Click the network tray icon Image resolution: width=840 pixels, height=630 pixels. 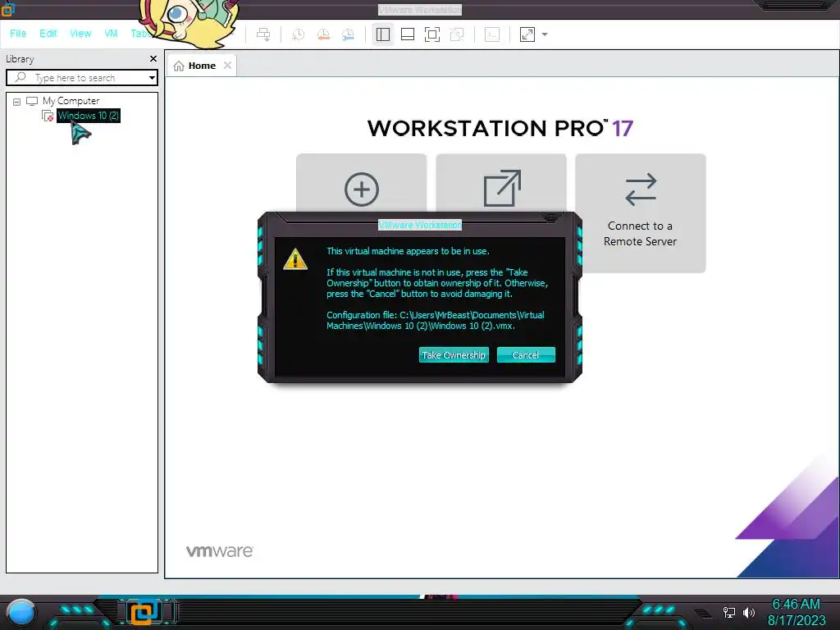[x=728, y=612]
